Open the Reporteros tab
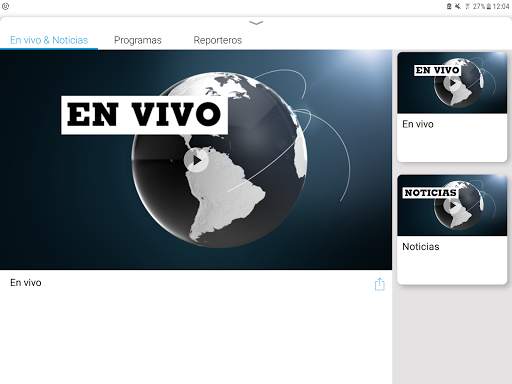The height and width of the screenshot is (384, 512). 217,40
